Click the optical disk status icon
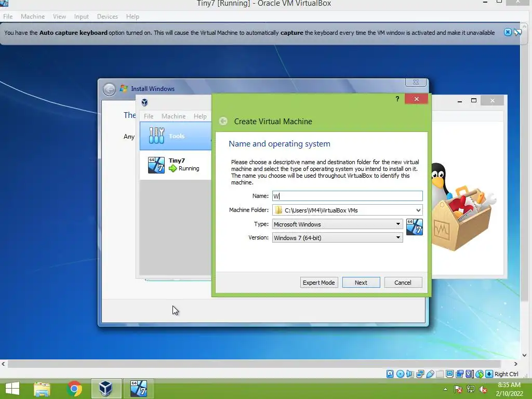The image size is (532, 399). click(x=400, y=374)
